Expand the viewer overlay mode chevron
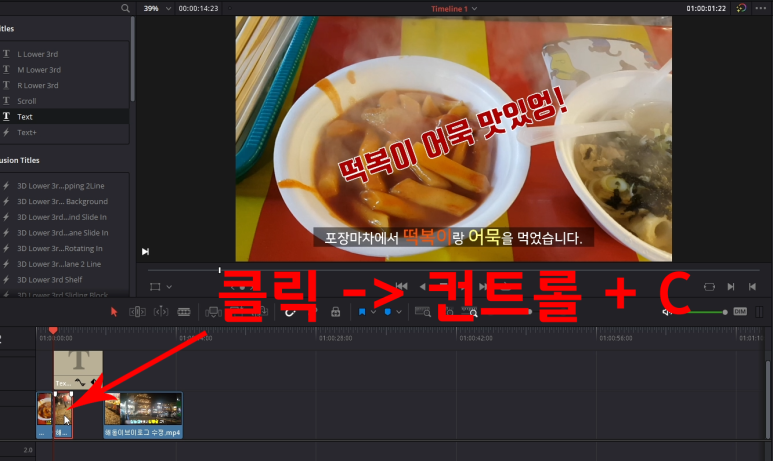Screen dimensions: 773x461 click(x=169, y=286)
